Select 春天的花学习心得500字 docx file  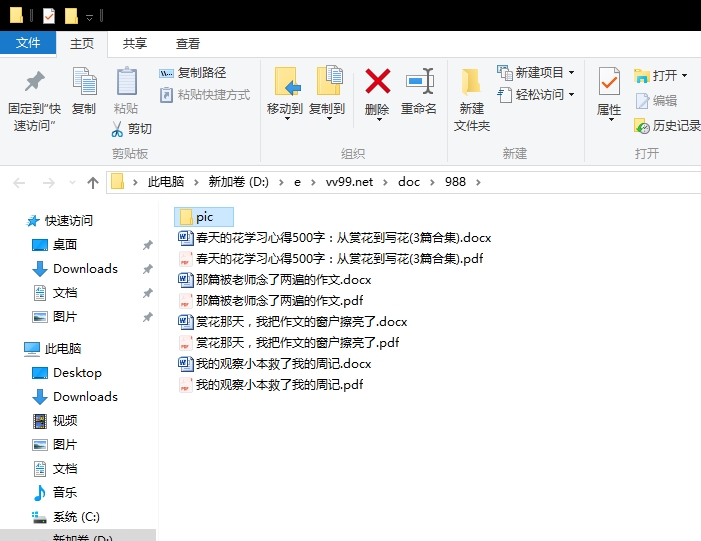(x=334, y=237)
